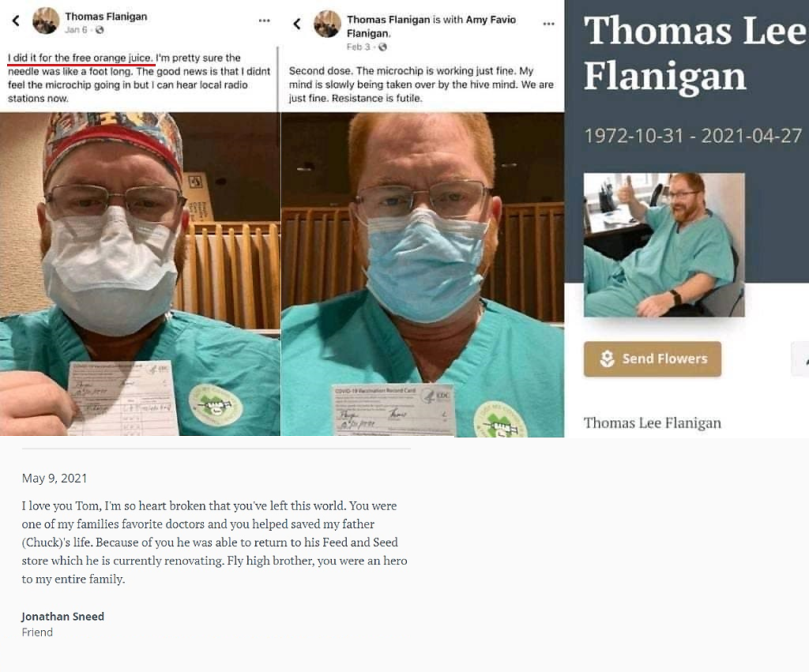The image size is (809, 672).
Task: Click the Send Flowers button
Action: coord(652,359)
